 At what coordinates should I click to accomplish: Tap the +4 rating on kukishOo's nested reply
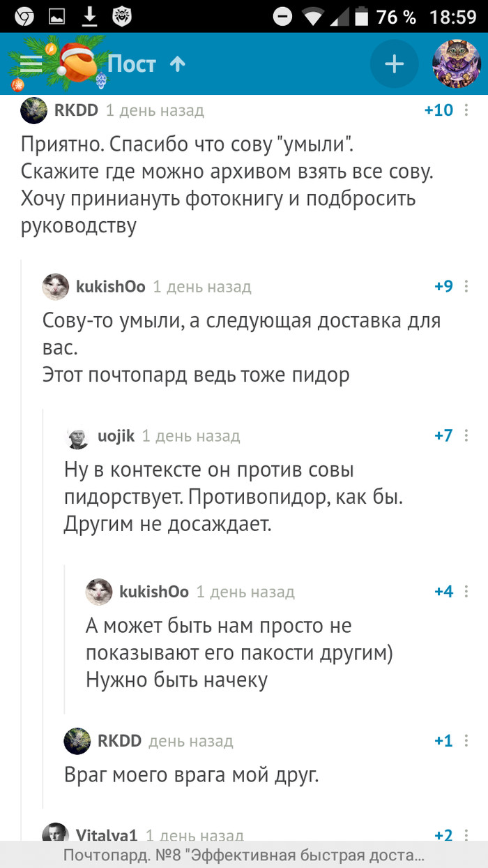tap(444, 591)
